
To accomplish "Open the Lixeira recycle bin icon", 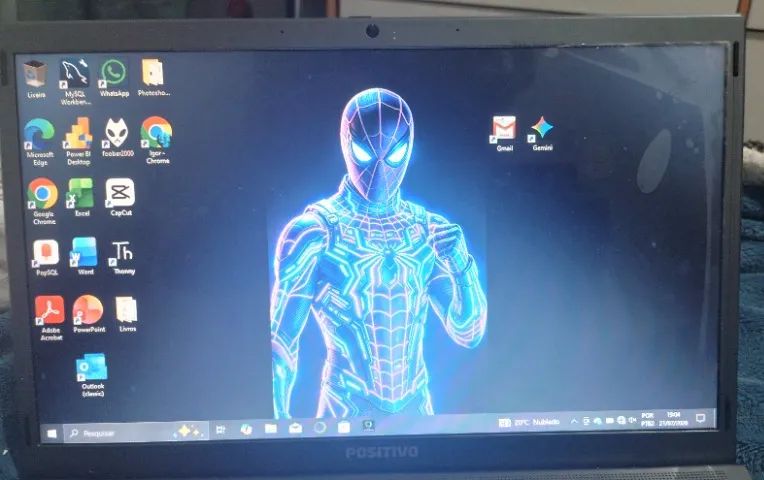I will (36, 79).
